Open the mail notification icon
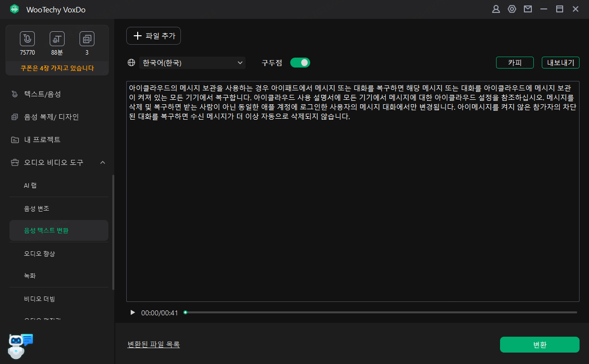This screenshot has width=589, height=364. point(527,8)
